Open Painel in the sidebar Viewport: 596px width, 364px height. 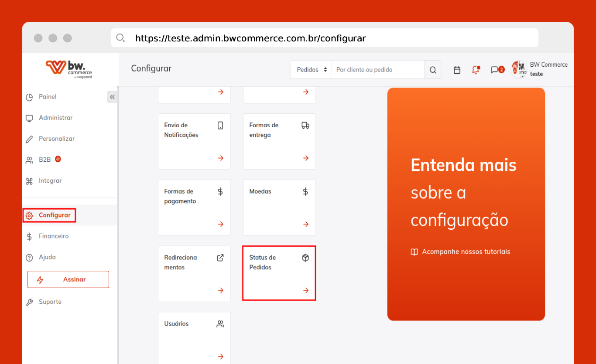pos(48,97)
